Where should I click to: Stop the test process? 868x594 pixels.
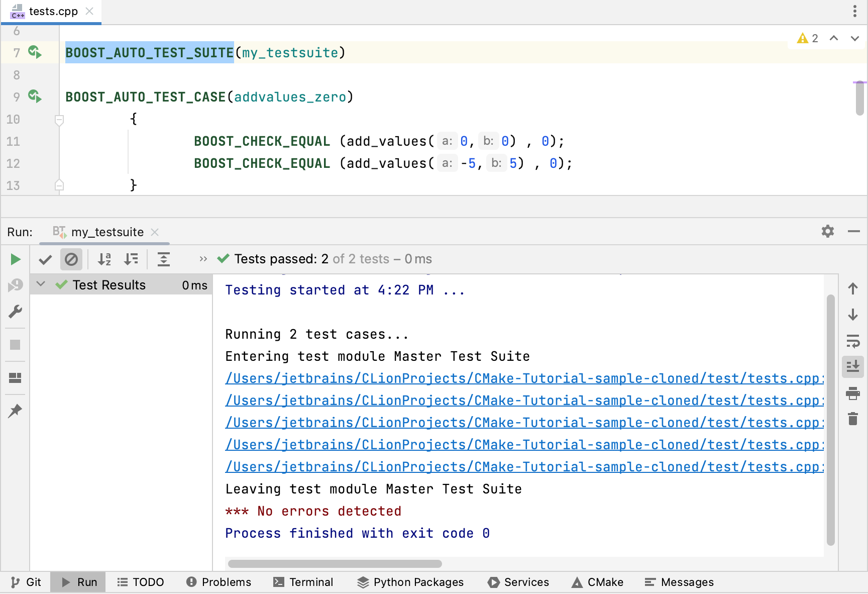[x=15, y=345]
